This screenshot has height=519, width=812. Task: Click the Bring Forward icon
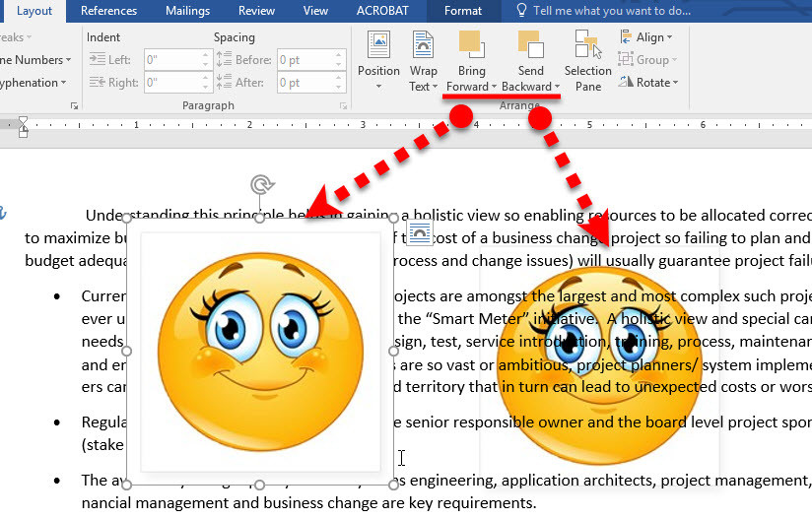(x=471, y=46)
